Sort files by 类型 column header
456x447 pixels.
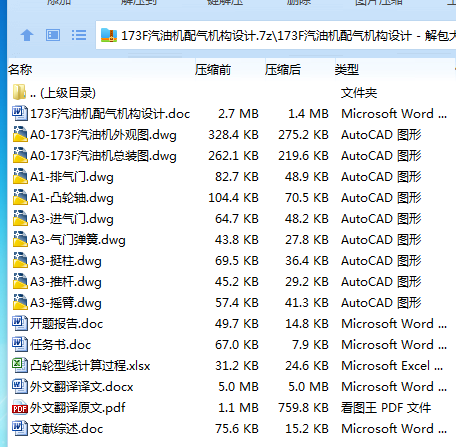tap(347, 70)
